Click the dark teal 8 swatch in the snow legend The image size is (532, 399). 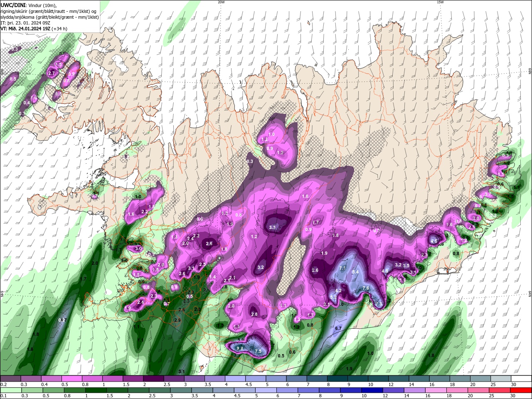pyautogui.click(x=337, y=379)
